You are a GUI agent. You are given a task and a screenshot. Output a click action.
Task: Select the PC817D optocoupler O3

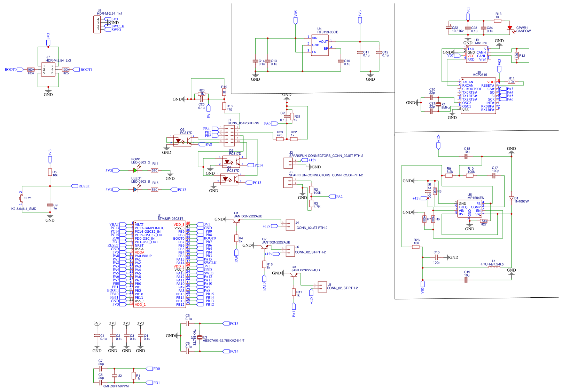182,141
